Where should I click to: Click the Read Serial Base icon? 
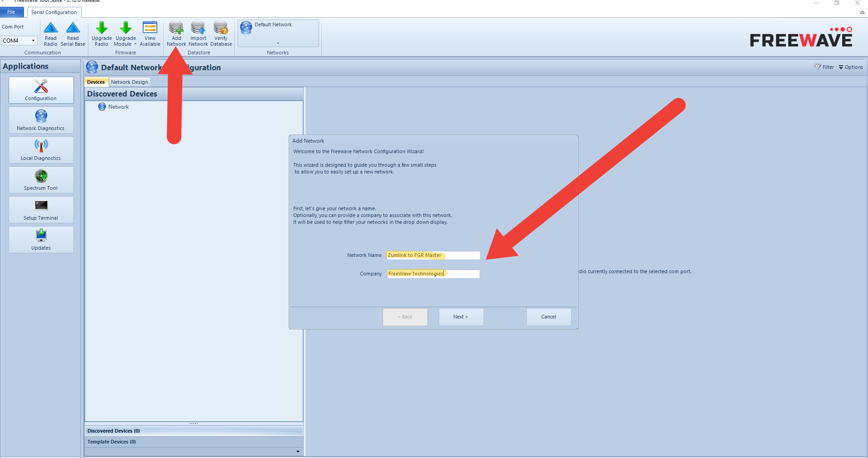pos(73,34)
